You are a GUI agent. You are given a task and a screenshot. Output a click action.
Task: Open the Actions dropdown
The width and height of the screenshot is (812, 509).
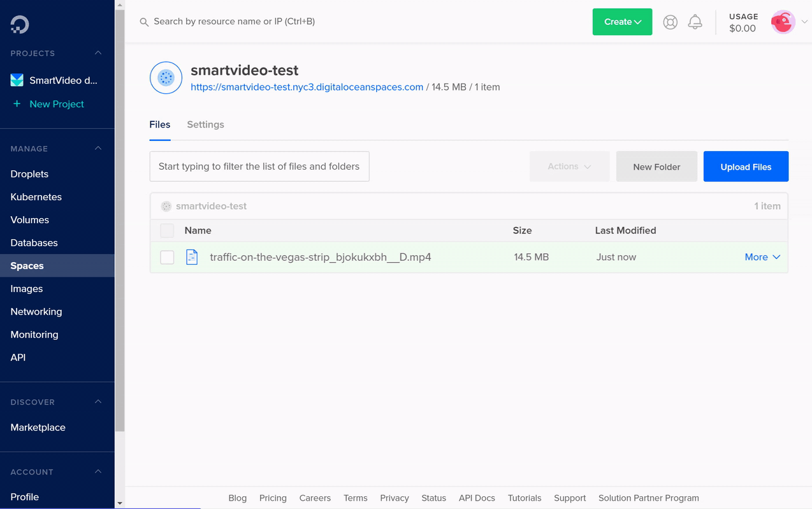pyautogui.click(x=569, y=166)
